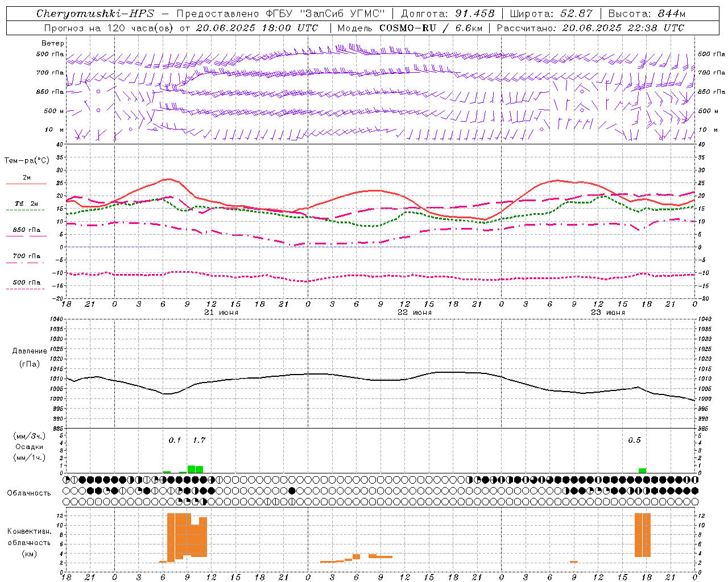Click "Рассчитано: 20.06.2025 22:38 UTC" timestamp
The image size is (728, 582).
point(590,28)
